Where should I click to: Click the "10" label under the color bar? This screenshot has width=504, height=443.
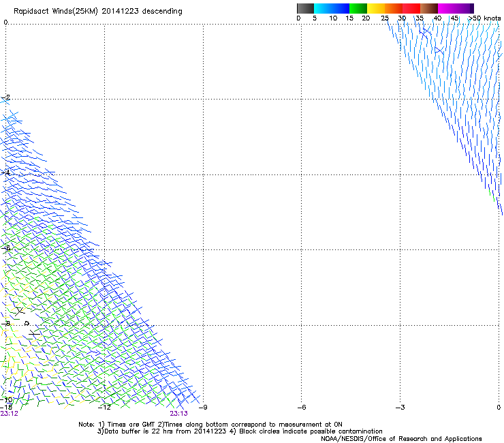coord(333,18)
